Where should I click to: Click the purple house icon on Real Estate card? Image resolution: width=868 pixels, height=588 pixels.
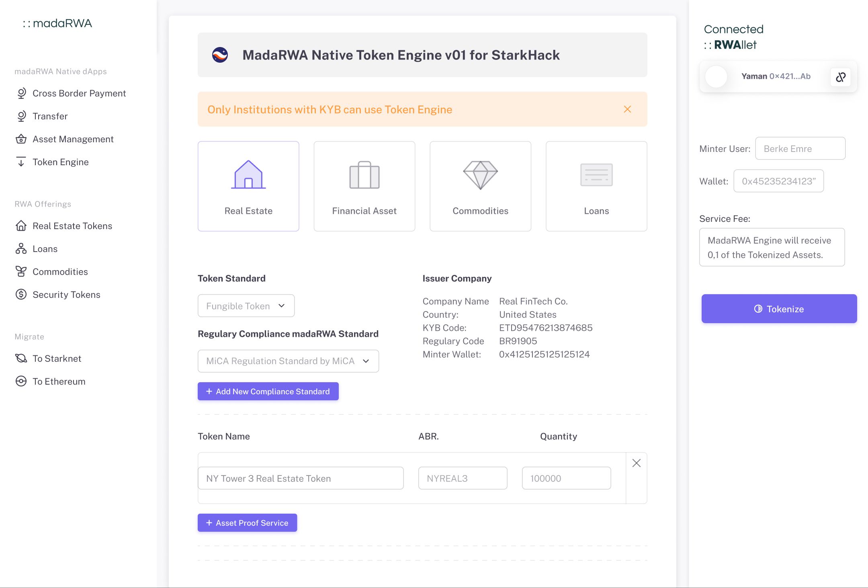248,174
